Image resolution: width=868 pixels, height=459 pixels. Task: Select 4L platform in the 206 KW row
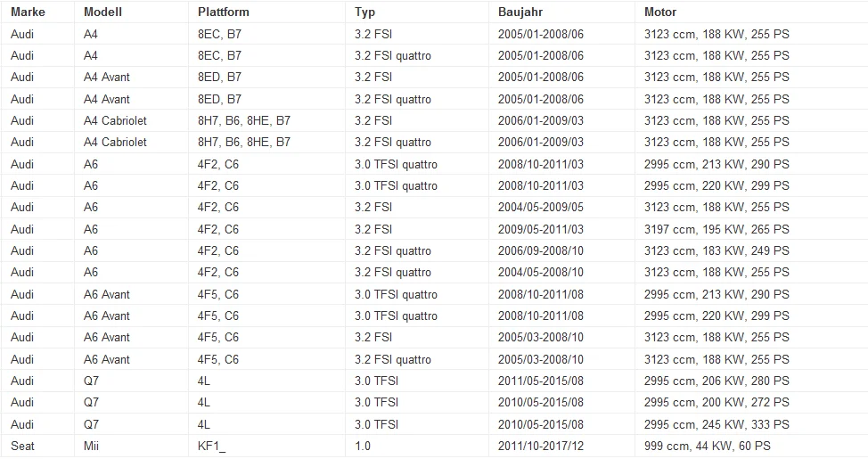click(x=204, y=381)
